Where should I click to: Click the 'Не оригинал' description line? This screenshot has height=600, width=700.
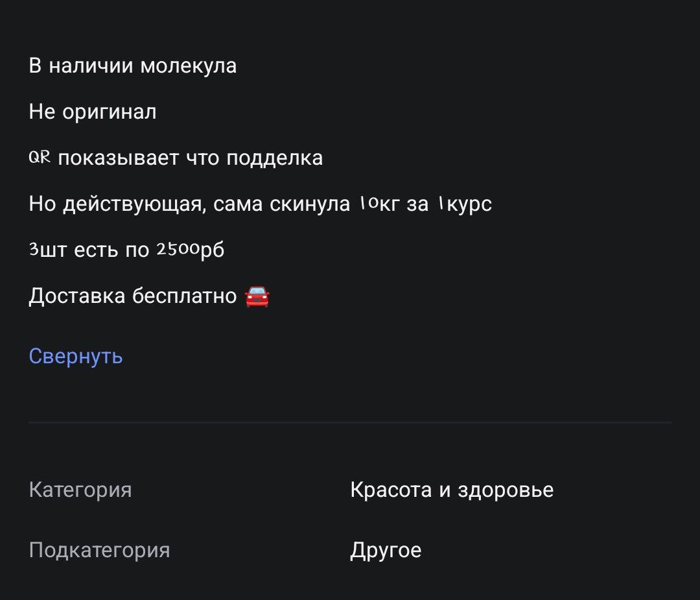coord(92,111)
